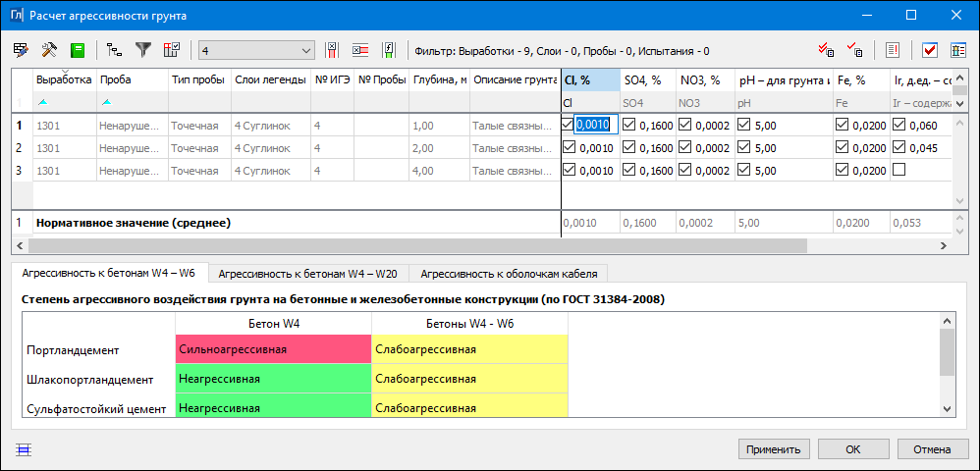Click the Слои легенды column header
This screenshot has width=980, height=471.
(x=271, y=79)
